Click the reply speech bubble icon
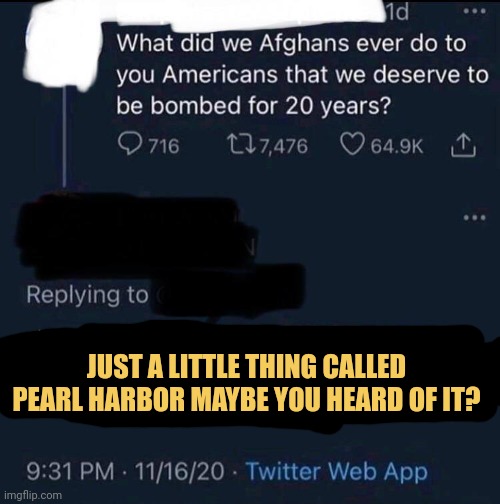The width and height of the screenshot is (500, 504). (x=129, y=146)
